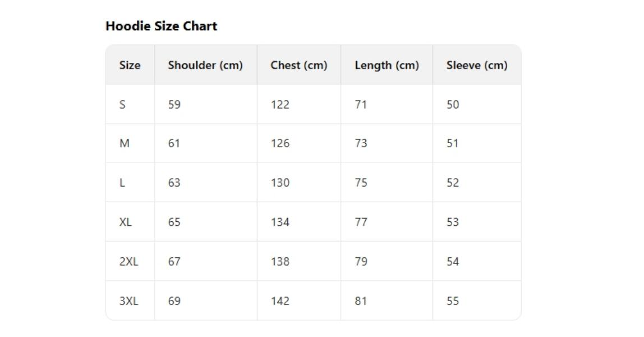The width and height of the screenshot is (644, 337).
Task: Select sleeve value 53 for size XL
Action: point(453,222)
